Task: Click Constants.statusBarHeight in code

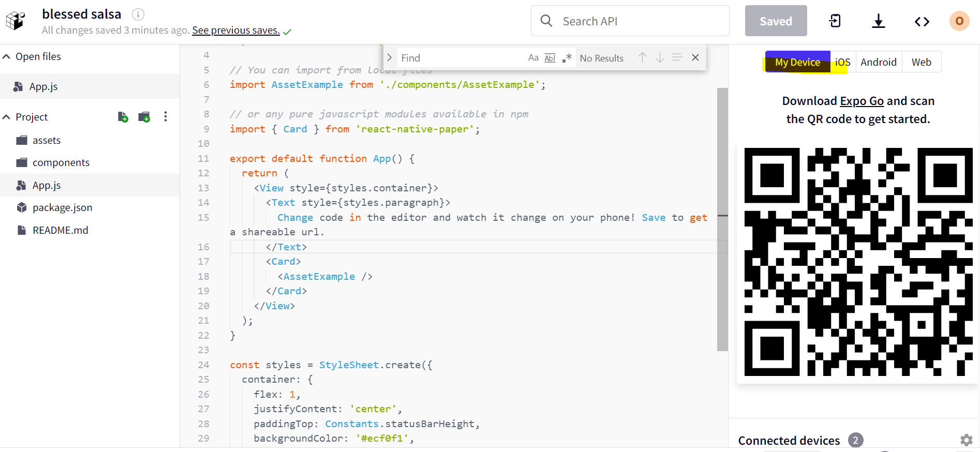Action: 399,424
